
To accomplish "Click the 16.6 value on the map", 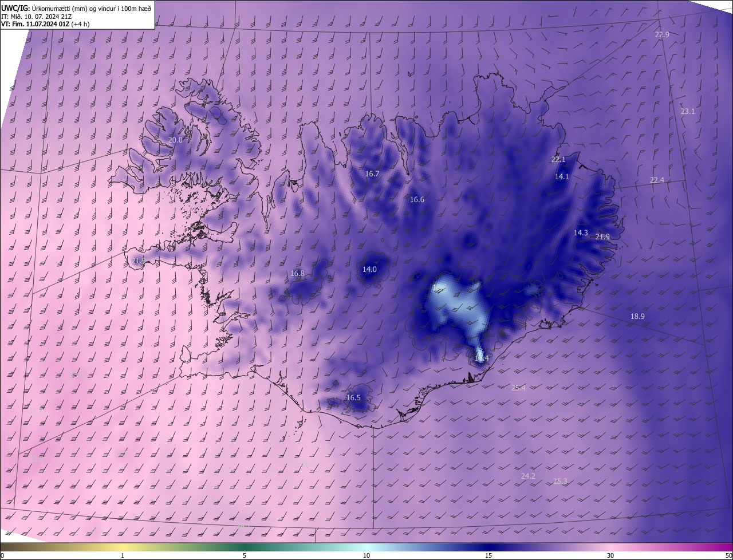I will pyautogui.click(x=417, y=200).
